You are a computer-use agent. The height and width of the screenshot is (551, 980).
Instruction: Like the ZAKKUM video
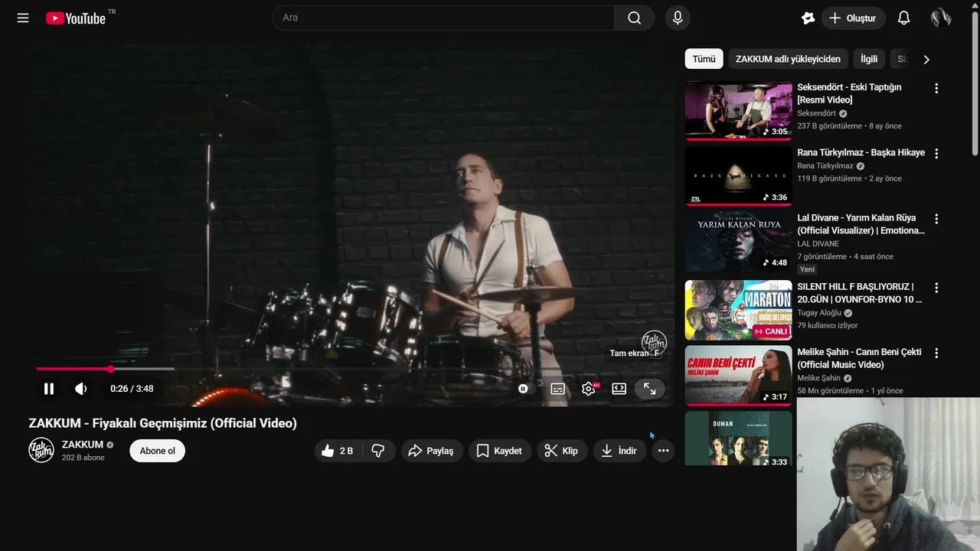338,451
